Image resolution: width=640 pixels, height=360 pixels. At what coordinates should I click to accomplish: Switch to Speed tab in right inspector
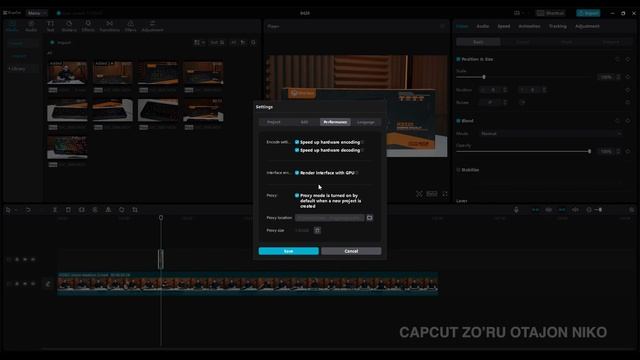pos(504,26)
